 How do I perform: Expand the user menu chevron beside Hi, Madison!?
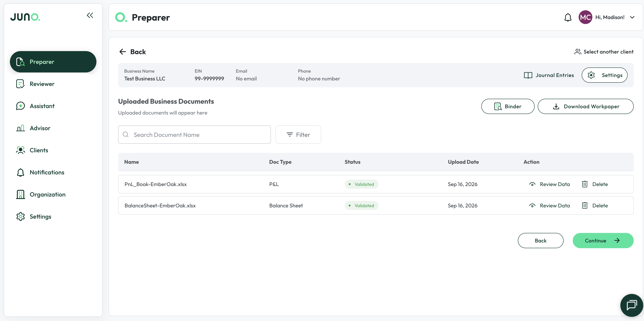(632, 17)
